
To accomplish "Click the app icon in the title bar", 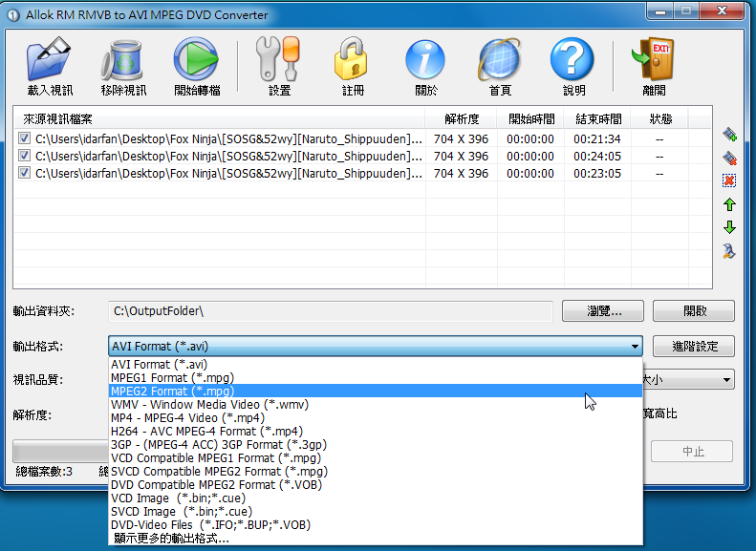I will (x=13, y=15).
